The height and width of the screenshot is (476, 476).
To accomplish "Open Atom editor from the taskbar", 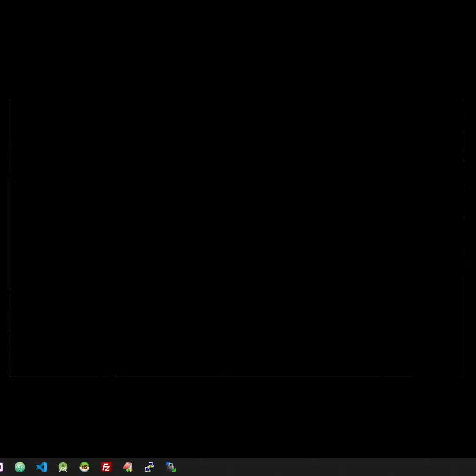I will point(20,467).
